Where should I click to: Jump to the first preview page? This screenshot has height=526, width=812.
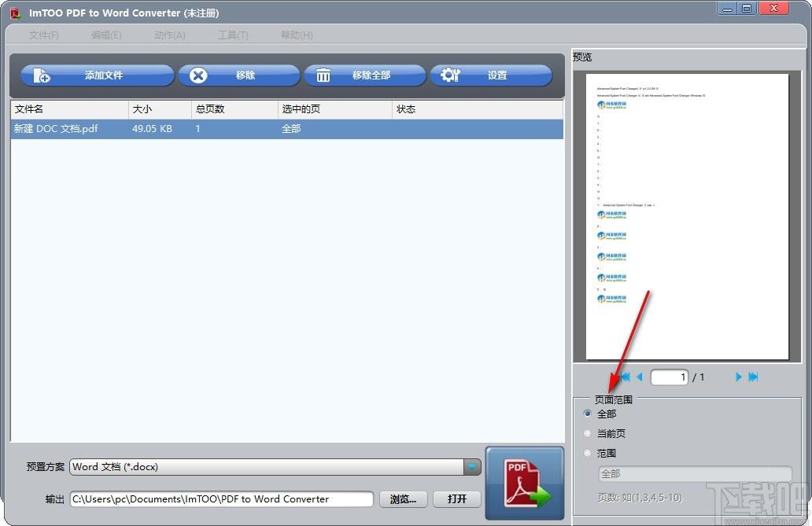point(625,377)
